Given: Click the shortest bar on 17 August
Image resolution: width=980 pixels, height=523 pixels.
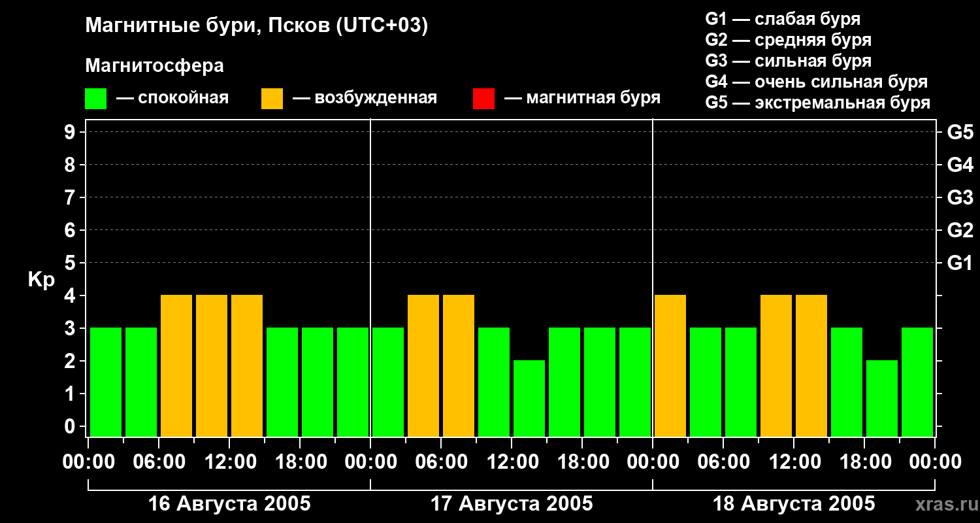Looking at the screenshot, I should coord(529,398).
